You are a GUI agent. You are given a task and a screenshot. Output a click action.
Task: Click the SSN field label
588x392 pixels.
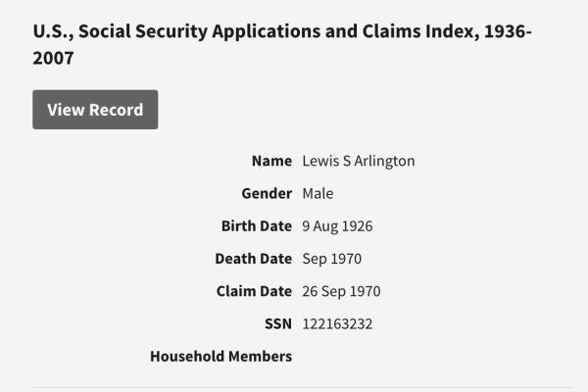pos(277,323)
